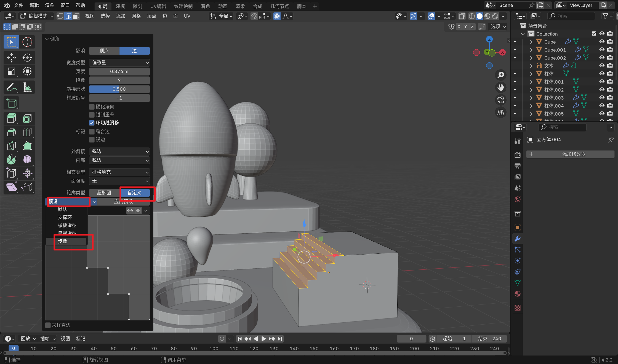
Task: Click the pan hand navigation icon
Action: 500,87
